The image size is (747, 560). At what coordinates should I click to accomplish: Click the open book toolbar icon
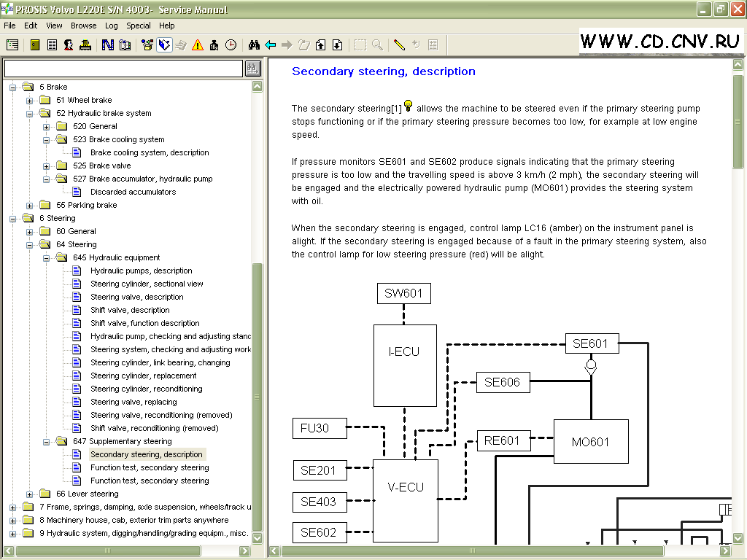point(125,45)
